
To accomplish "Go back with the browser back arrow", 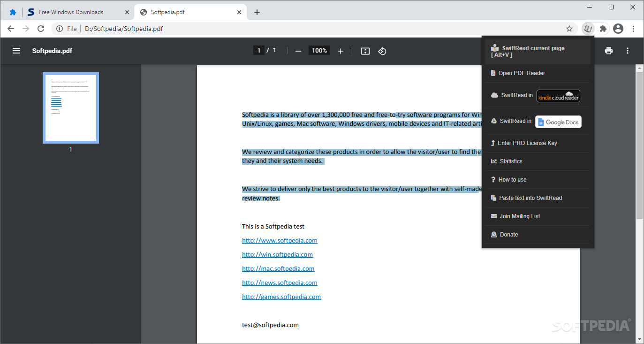I will (x=11, y=29).
